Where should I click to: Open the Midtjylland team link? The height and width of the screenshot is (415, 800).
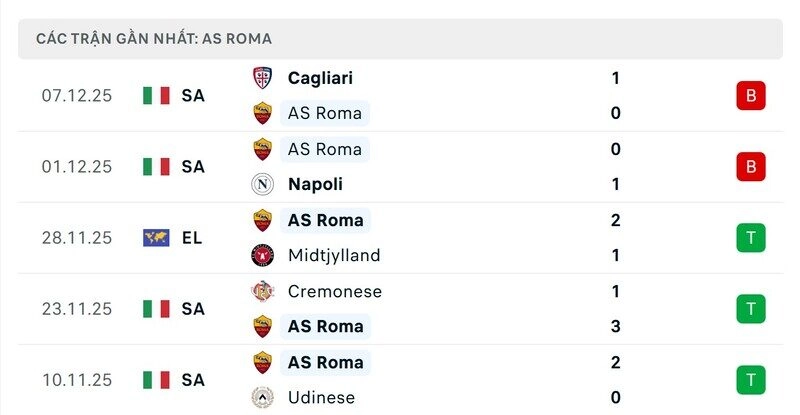334,255
